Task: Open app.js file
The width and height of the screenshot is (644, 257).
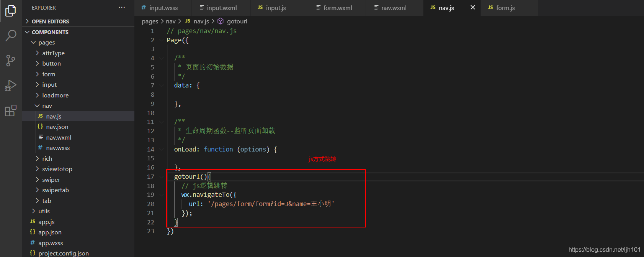Action: (x=78, y=222)
